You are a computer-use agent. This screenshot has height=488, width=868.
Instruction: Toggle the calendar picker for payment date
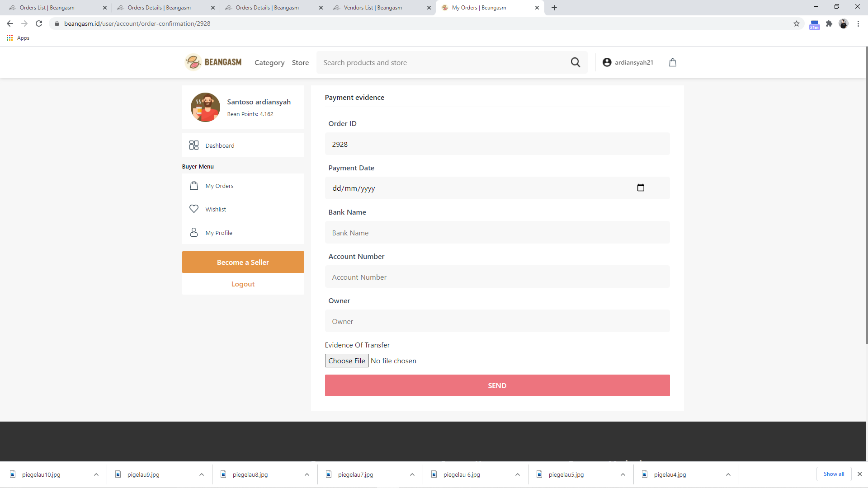click(x=641, y=187)
